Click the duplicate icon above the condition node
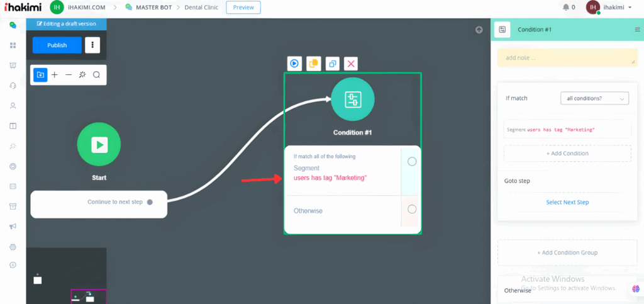 coord(333,64)
